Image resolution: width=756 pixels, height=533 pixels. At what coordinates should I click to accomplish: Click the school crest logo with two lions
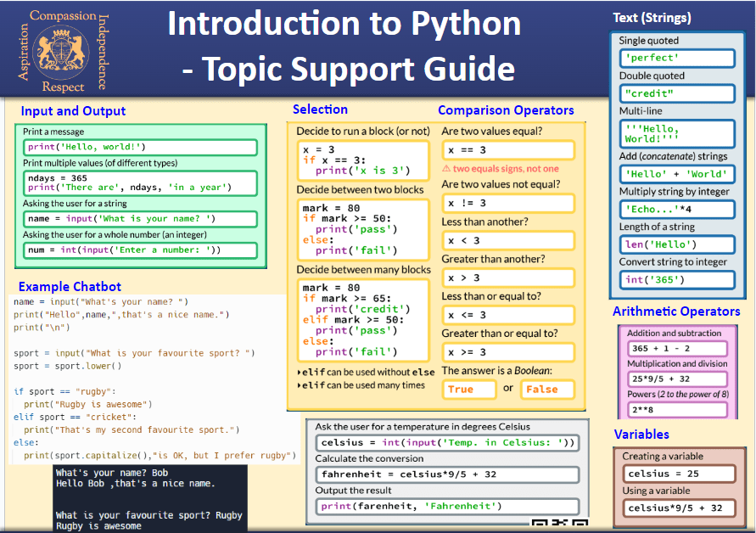61,52
